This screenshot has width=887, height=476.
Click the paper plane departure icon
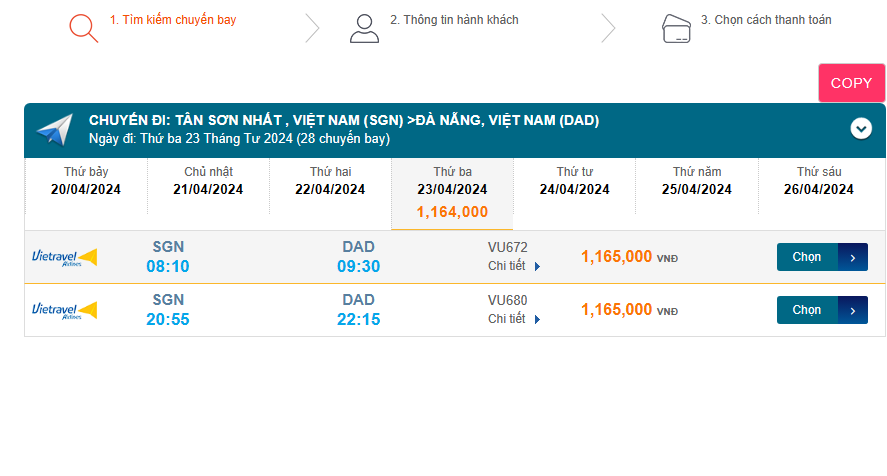[54, 130]
